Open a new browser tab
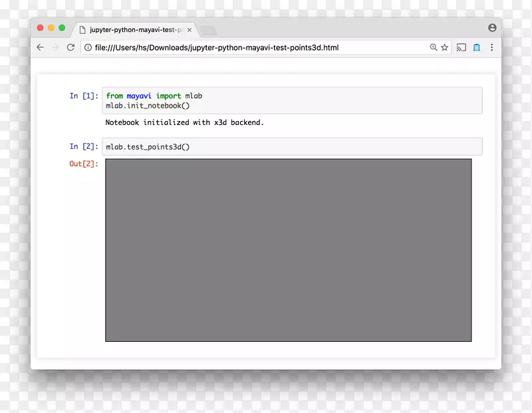532x413 pixels. (207, 30)
